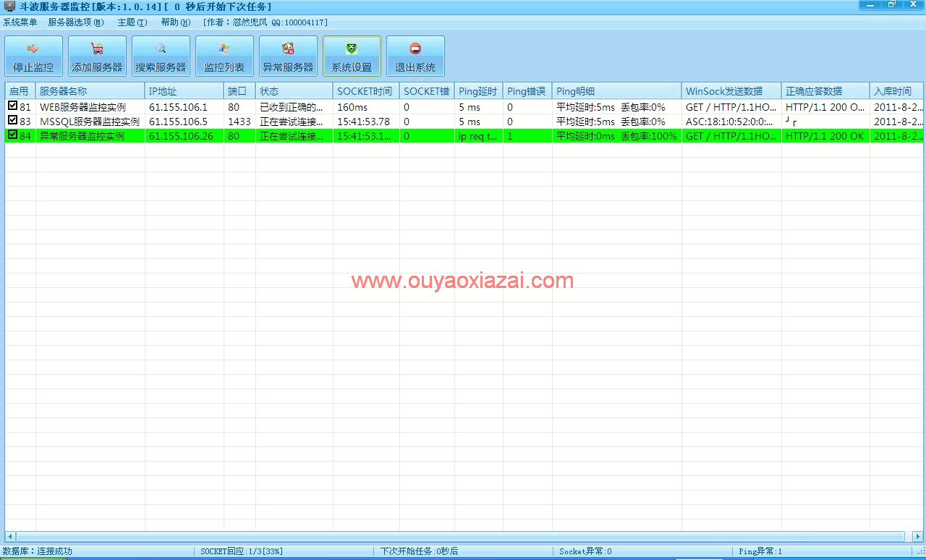Open the 帮助 menu

(x=175, y=22)
